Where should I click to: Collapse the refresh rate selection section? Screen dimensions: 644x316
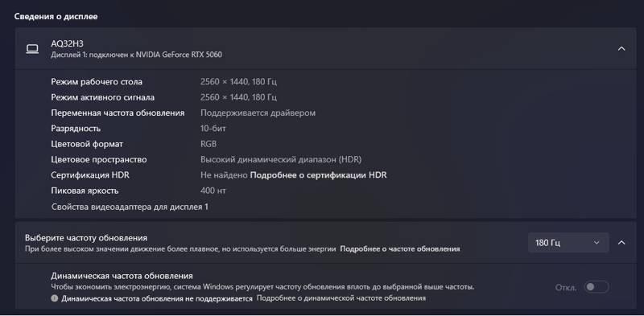click(x=621, y=243)
